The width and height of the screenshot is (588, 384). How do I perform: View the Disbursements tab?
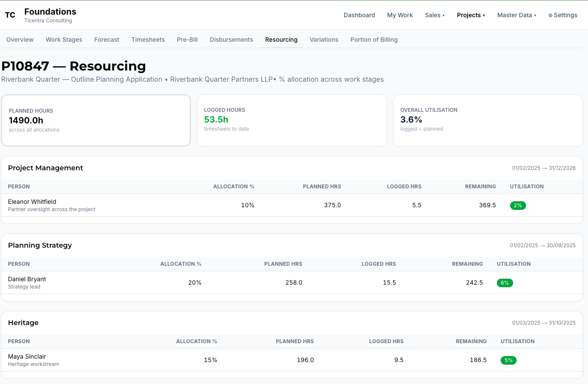[231, 40]
